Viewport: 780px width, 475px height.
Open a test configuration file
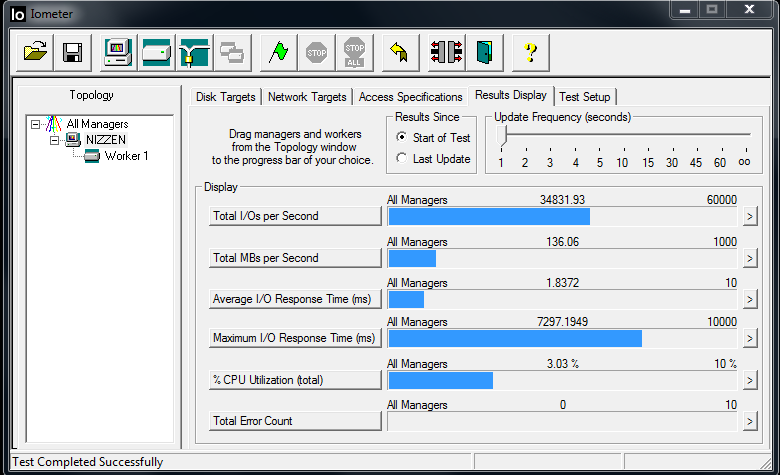[35, 53]
